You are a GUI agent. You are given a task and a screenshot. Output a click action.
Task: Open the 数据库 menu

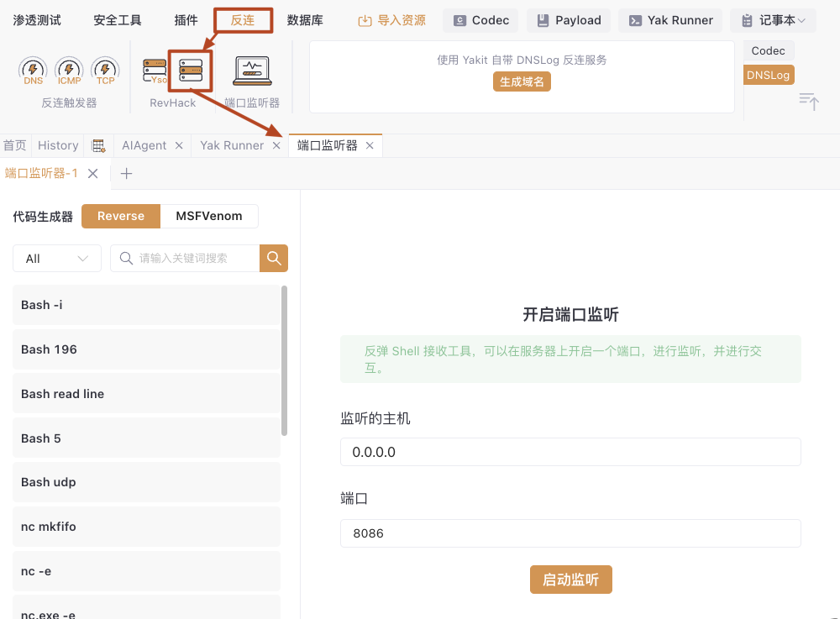[305, 20]
